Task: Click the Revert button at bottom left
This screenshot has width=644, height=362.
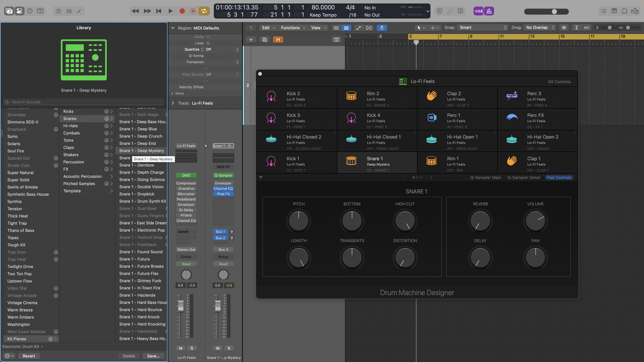Action: pyautogui.click(x=28, y=356)
